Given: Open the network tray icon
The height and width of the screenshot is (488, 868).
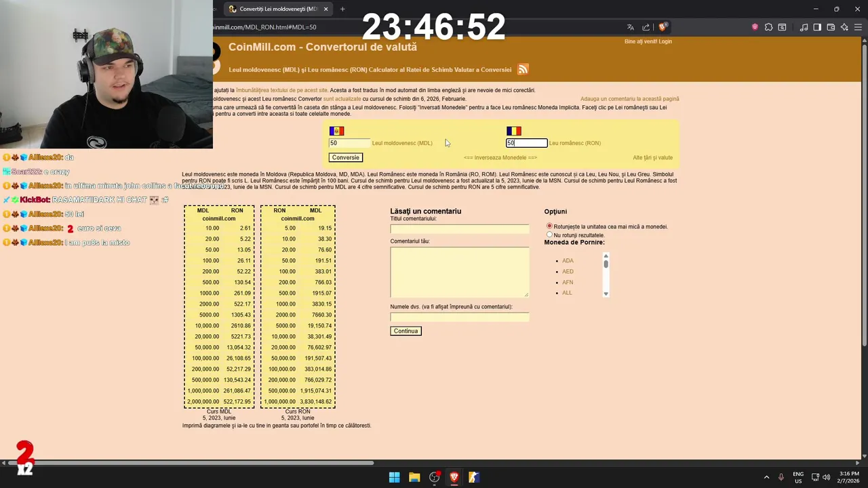Looking at the screenshot, I should pyautogui.click(x=815, y=477).
